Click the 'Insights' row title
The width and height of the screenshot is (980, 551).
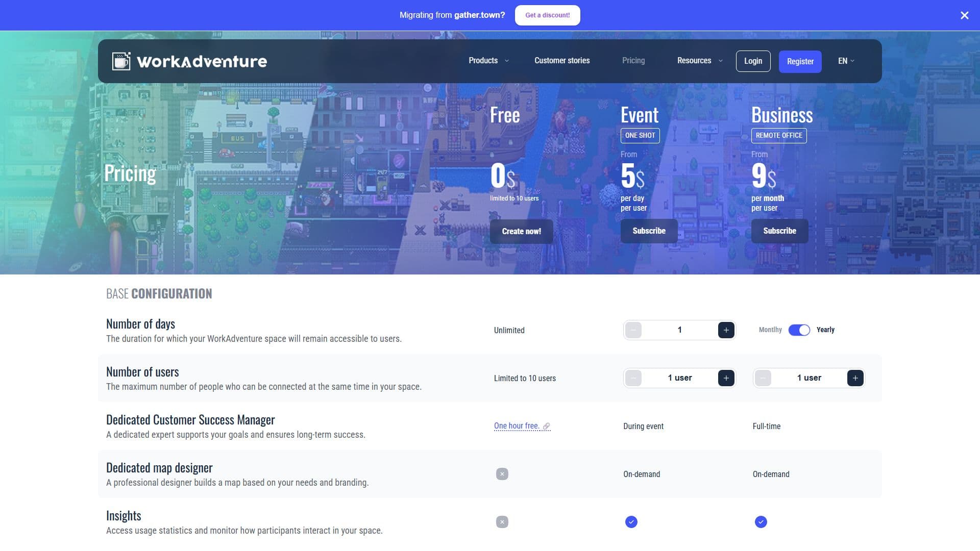tap(124, 516)
